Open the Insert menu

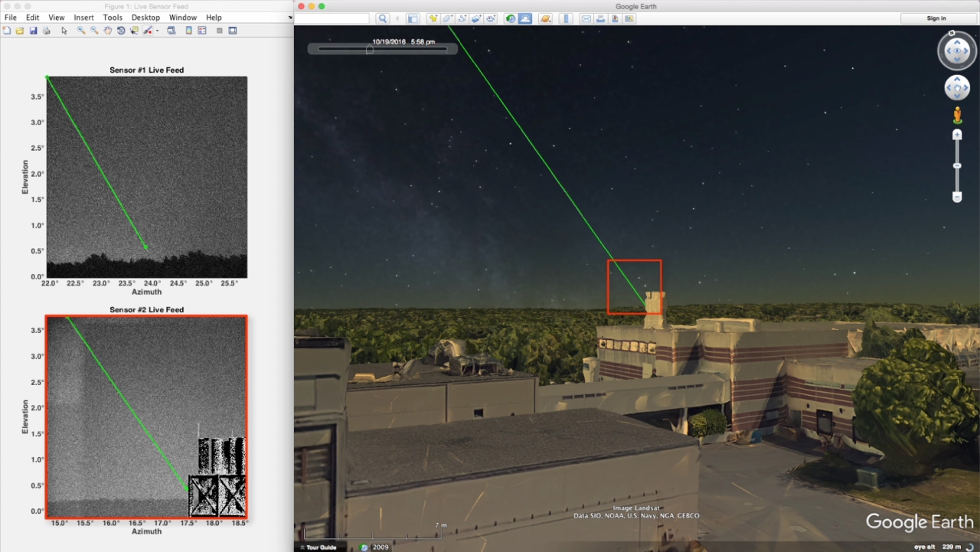pyautogui.click(x=84, y=17)
